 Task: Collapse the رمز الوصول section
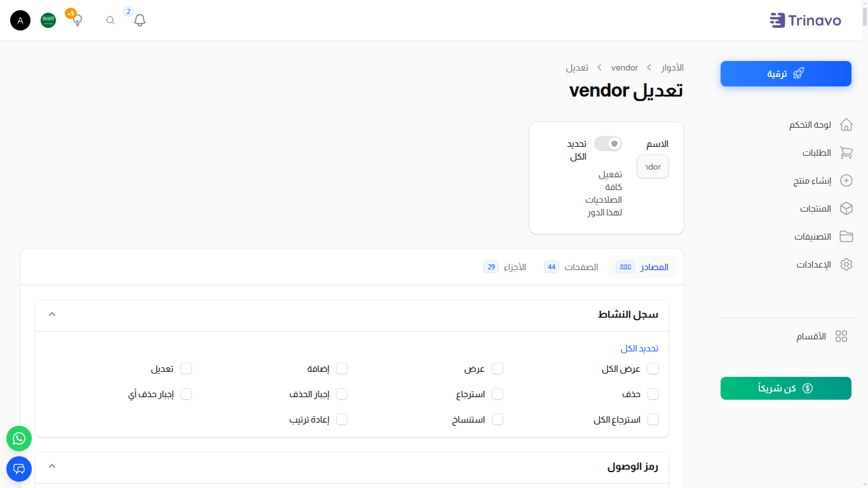tap(52, 466)
